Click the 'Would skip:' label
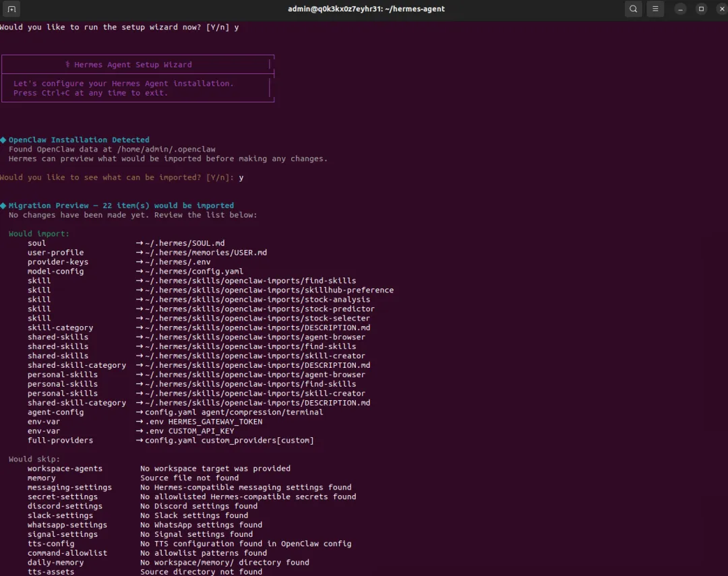The height and width of the screenshot is (576, 728). [34, 459]
